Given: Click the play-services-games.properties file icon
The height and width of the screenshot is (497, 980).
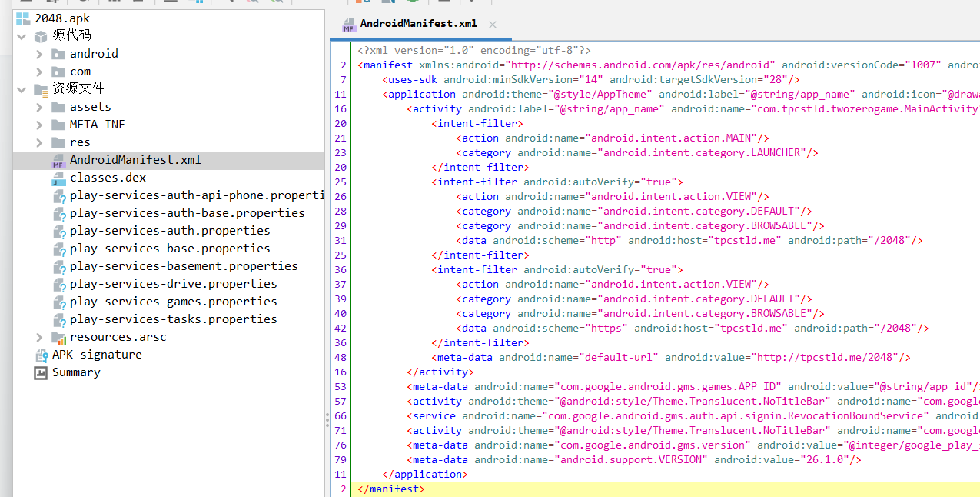Looking at the screenshot, I should pos(58,302).
